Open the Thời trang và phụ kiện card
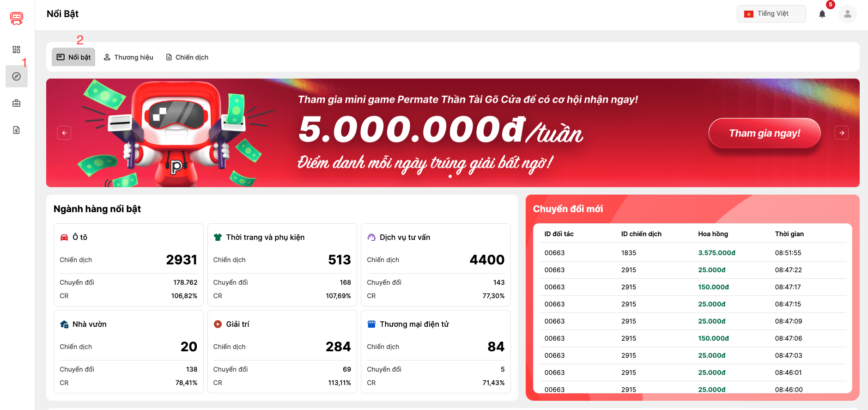868x410 pixels. [x=282, y=264]
